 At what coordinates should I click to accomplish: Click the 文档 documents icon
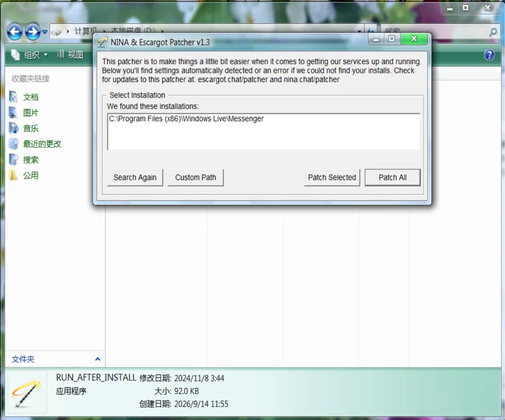click(13, 97)
